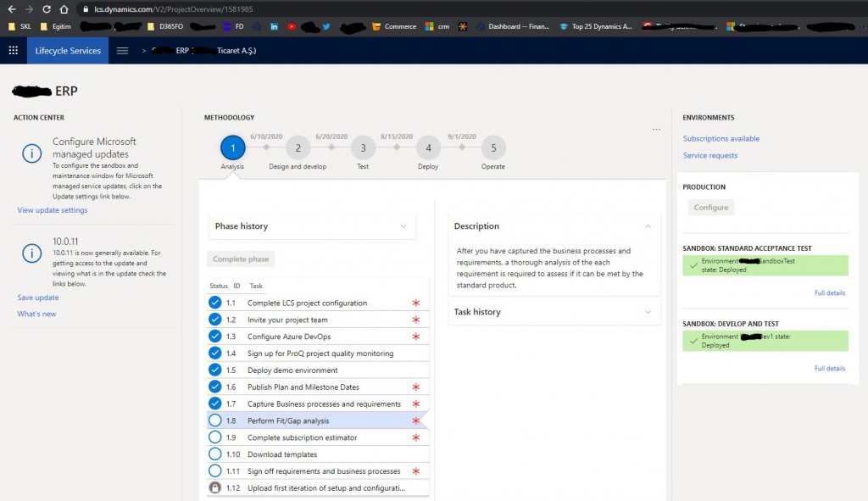Select phase 1 Analysis step
Screen dimensions: 868x501
click(232, 148)
